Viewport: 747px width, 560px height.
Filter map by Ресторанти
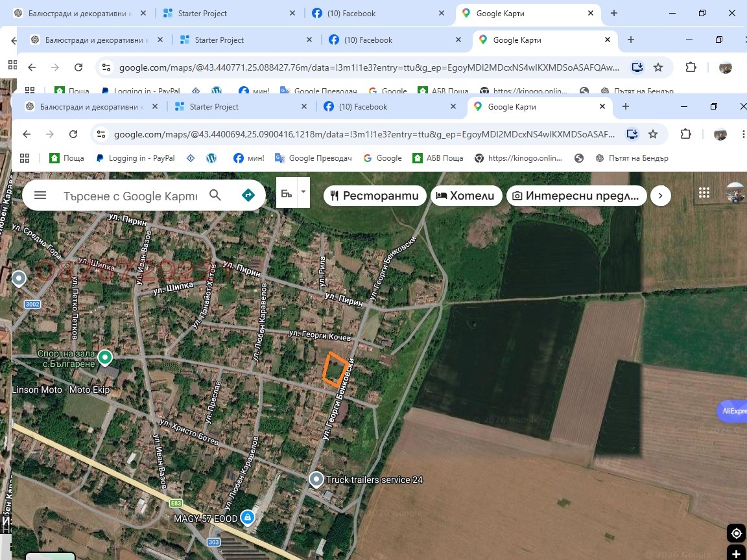coord(375,196)
